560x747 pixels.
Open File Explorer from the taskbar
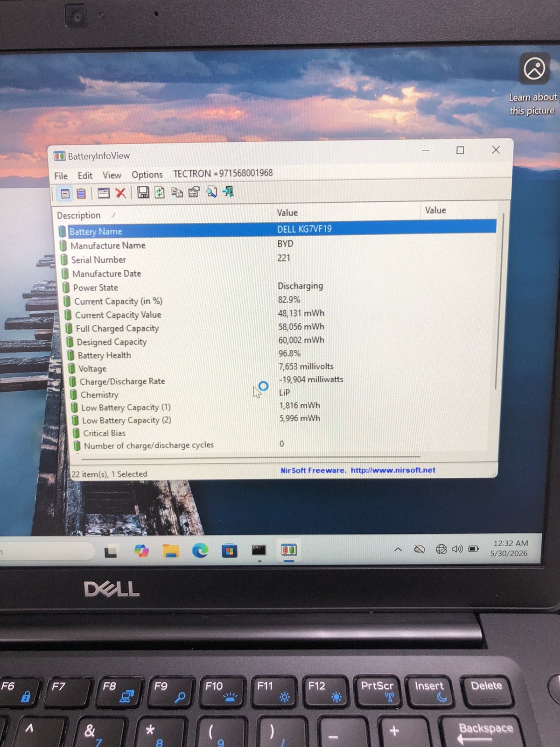click(171, 551)
